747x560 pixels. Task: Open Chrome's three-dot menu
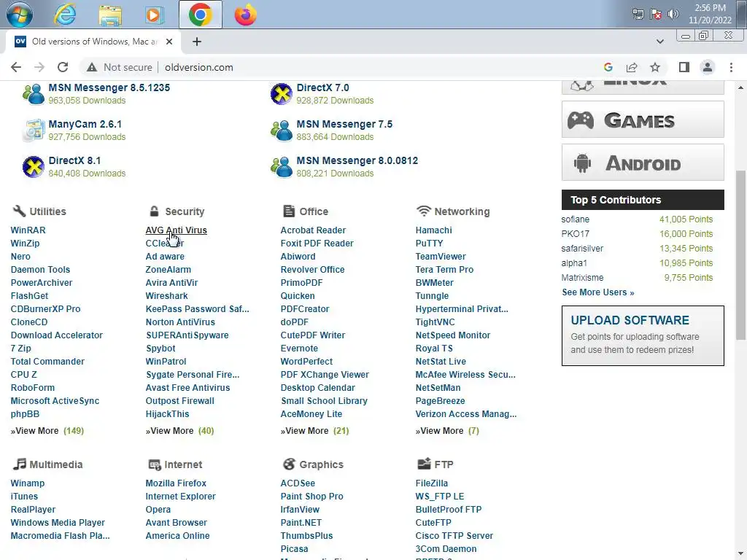pos(731,67)
